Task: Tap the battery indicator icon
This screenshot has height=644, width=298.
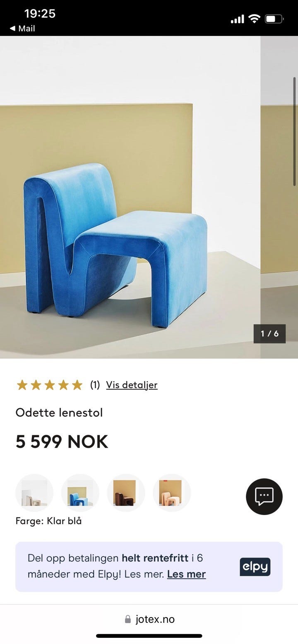Action: pos(274,19)
